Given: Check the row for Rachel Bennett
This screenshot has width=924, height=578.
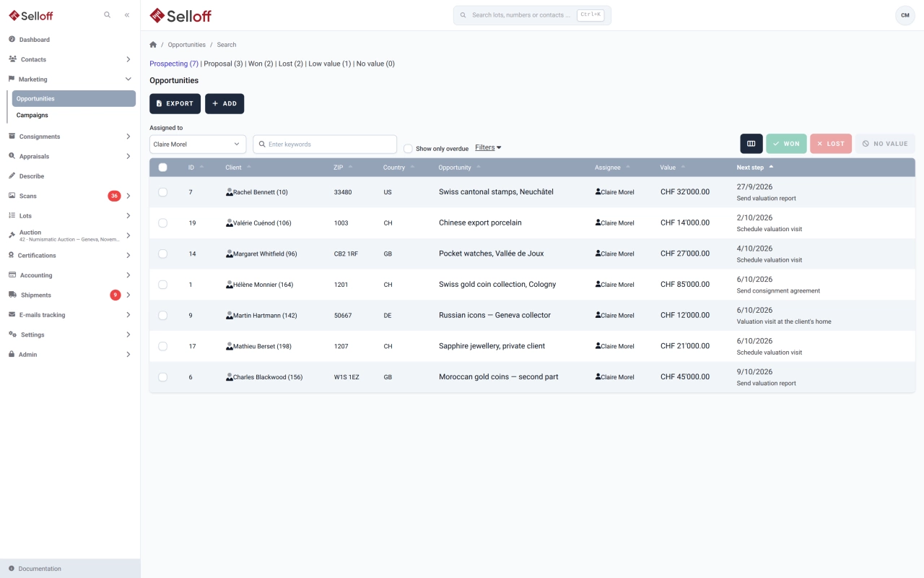Looking at the screenshot, I should 162,192.
